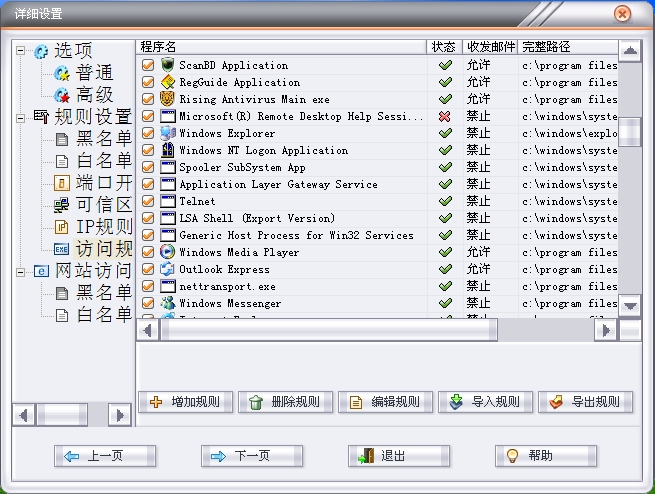The width and height of the screenshot is (655, 494).
Task: Click the green check status of ScanBD row
Action: click(x=445, y=65)
